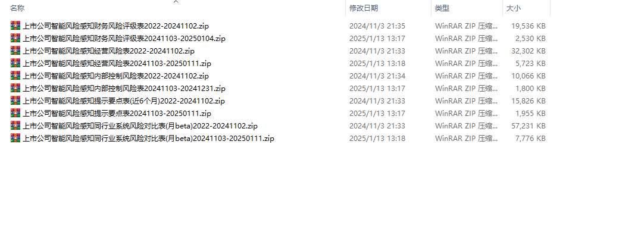Click archive icon for 经营风险表2022-20241102.zip
Viewport: 644px width, 251px height.
(x=15, y=51)
